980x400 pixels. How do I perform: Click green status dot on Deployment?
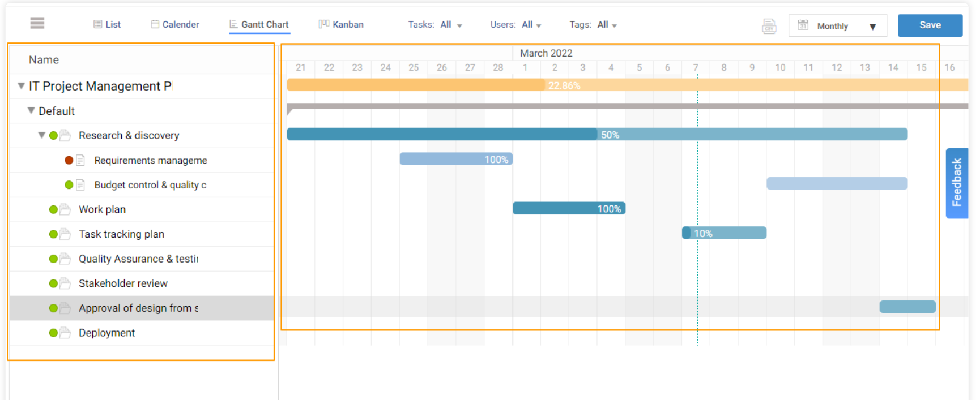tap(53, 333)
